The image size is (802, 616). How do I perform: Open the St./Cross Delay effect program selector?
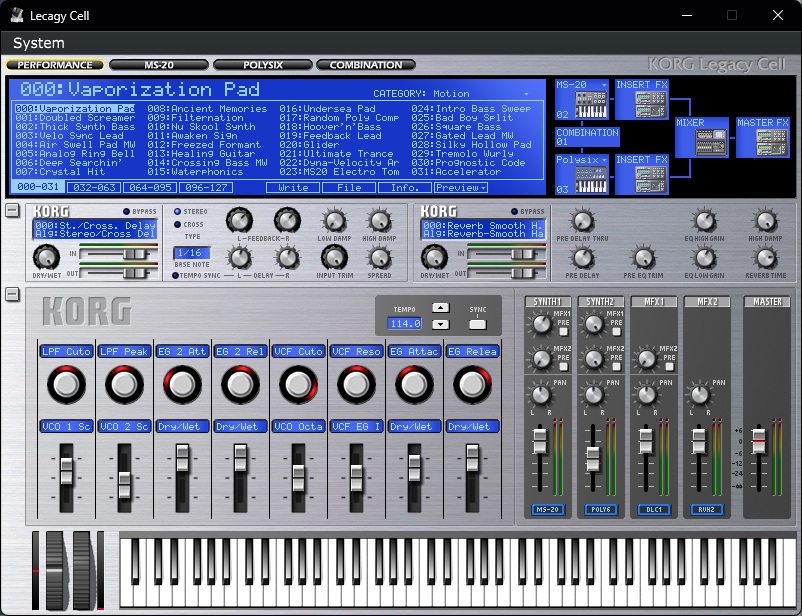[95, 229]
